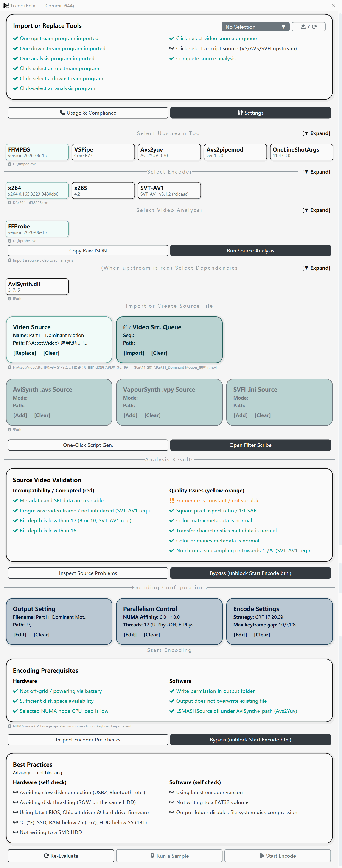Click Start Encode
342x868 pixels.
tap(278, 856)
